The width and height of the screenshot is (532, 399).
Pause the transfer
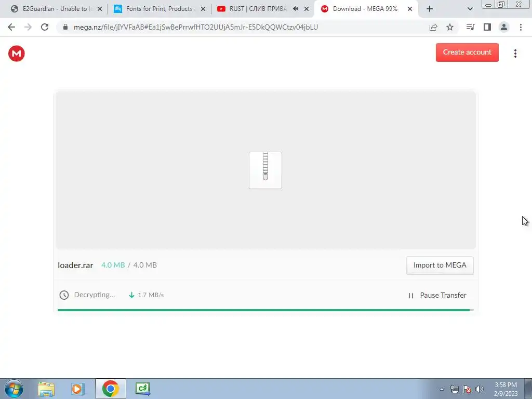pyautogui.click(x=437, y=295)
